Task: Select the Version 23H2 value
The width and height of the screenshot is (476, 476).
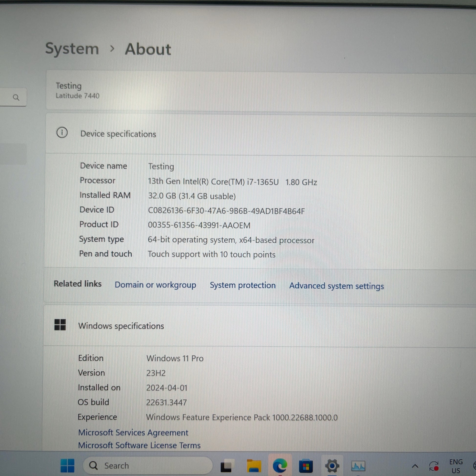Action: (156, 373)
